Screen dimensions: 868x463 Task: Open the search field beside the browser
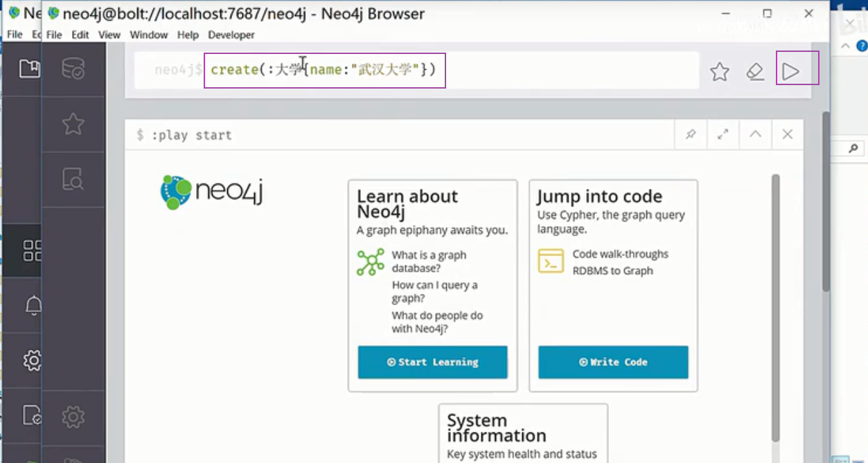click(853, 148)
